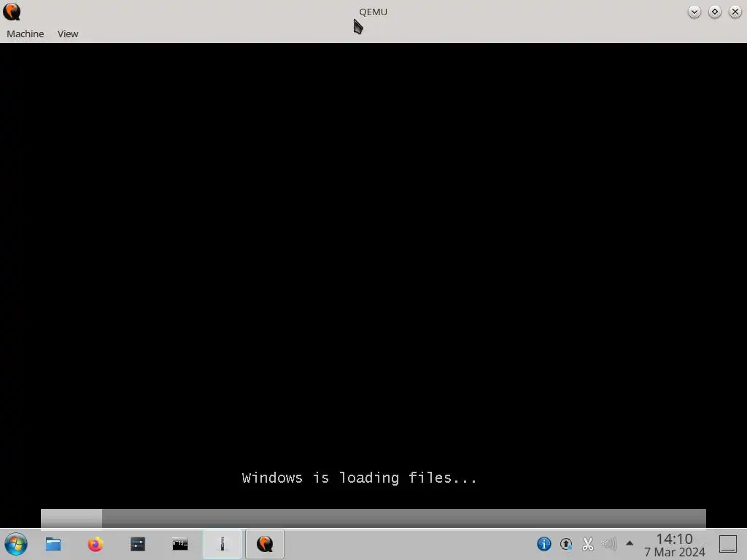Click the QEMU window title

(x=373, y=12)
